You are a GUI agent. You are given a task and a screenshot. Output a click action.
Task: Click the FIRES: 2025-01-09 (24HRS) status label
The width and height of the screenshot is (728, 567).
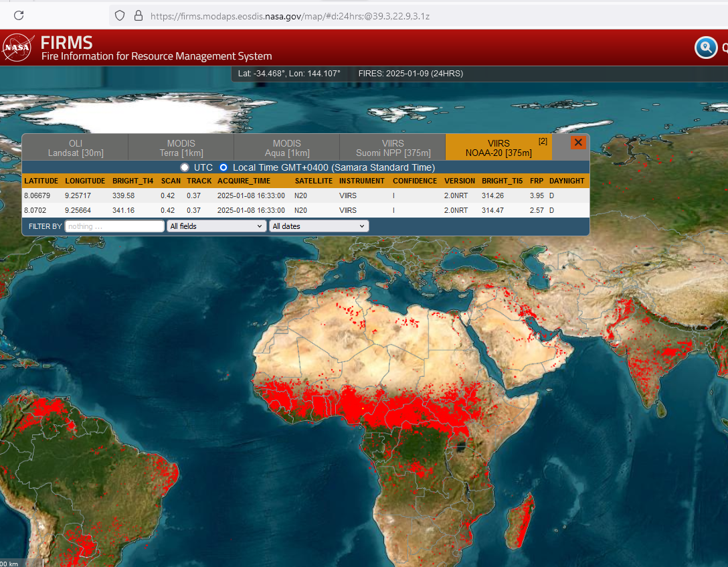coord(410,74)
